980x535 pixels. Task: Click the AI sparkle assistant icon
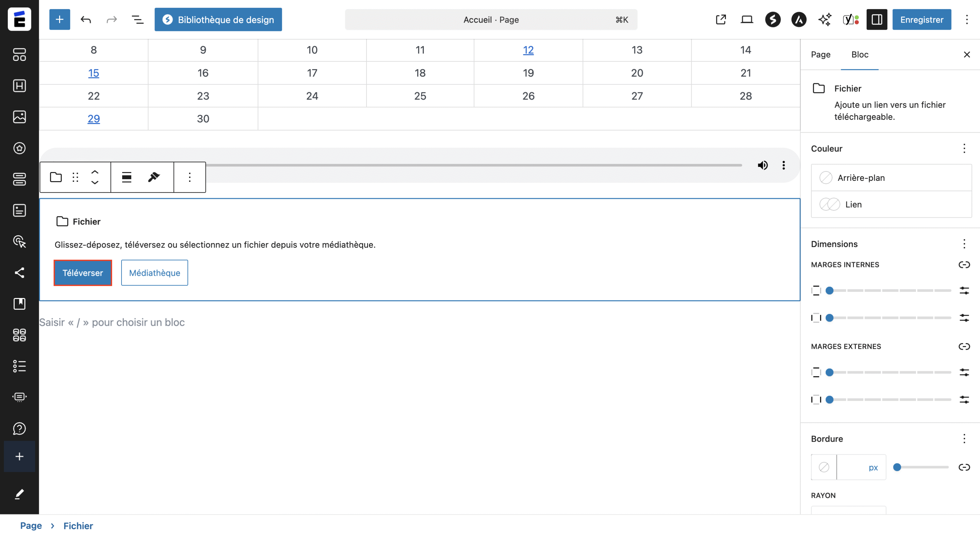[x=825, y=19]
